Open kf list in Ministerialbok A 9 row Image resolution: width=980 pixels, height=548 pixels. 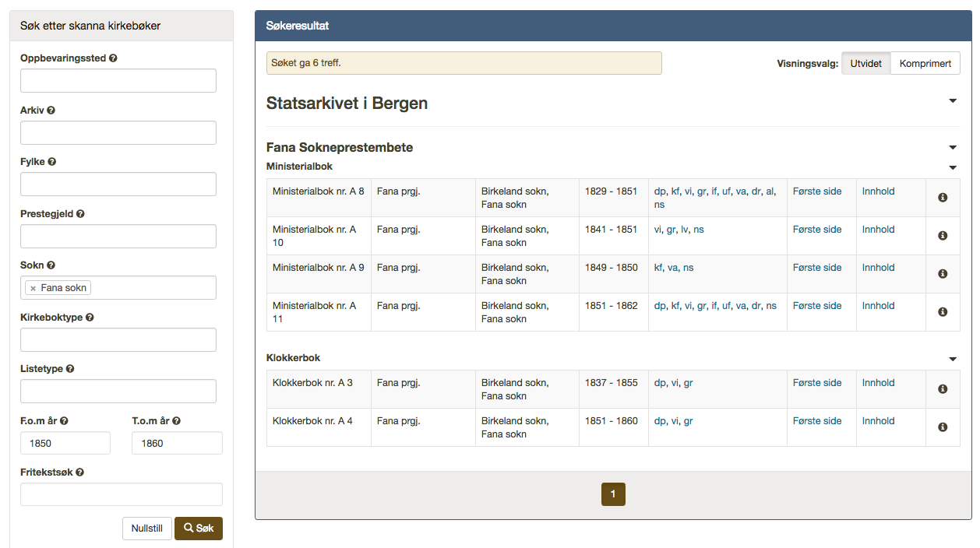pyautogui.click(x=659, y=268)
